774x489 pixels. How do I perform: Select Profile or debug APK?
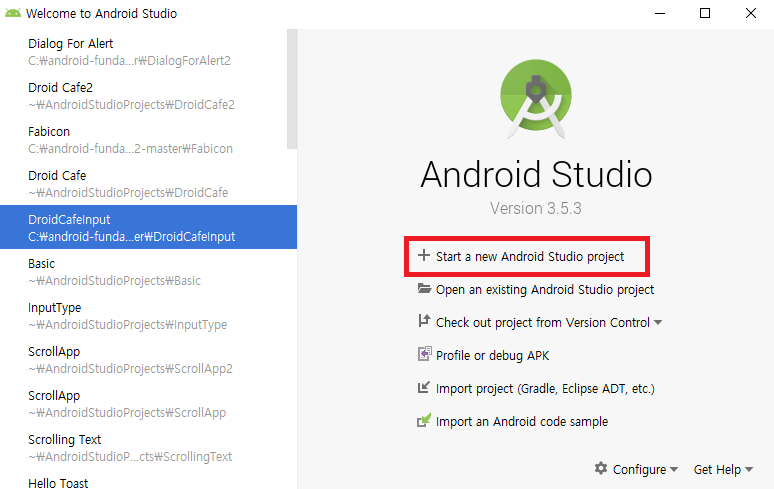click(x=492, y=355)
